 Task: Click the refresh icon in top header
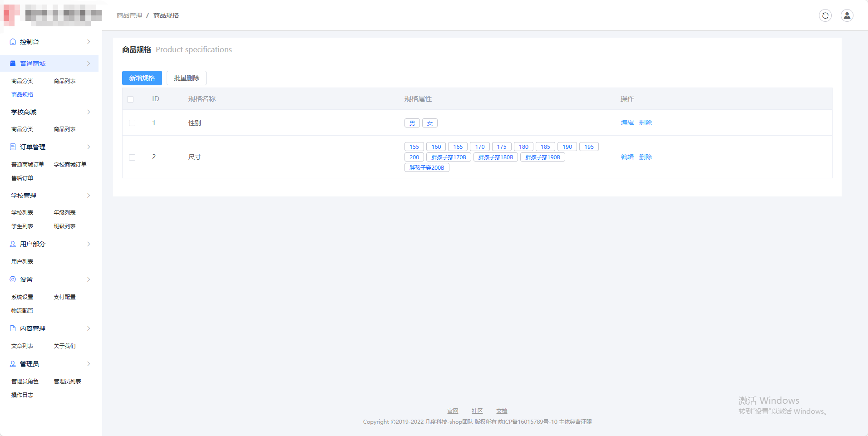tap(825, 15)
